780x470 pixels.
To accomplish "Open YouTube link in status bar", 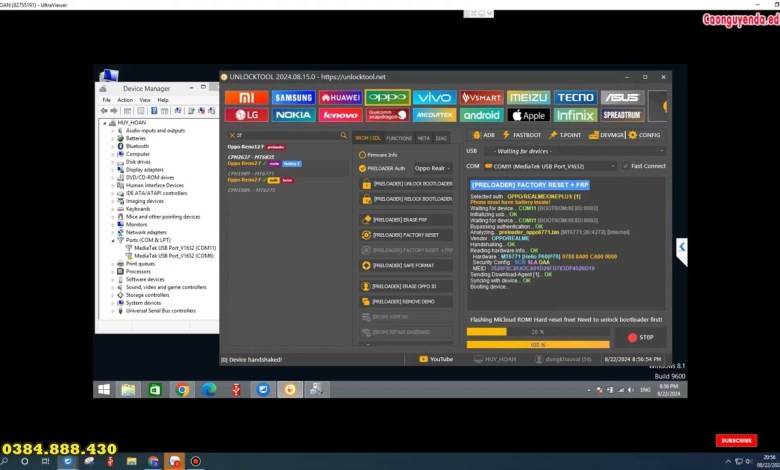I will (436, 359).
